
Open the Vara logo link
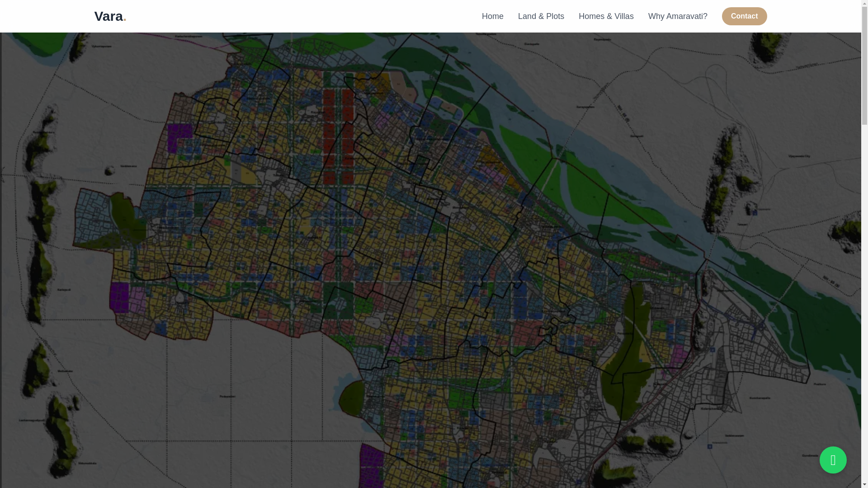pyautogui.click(x=110, y=16)
